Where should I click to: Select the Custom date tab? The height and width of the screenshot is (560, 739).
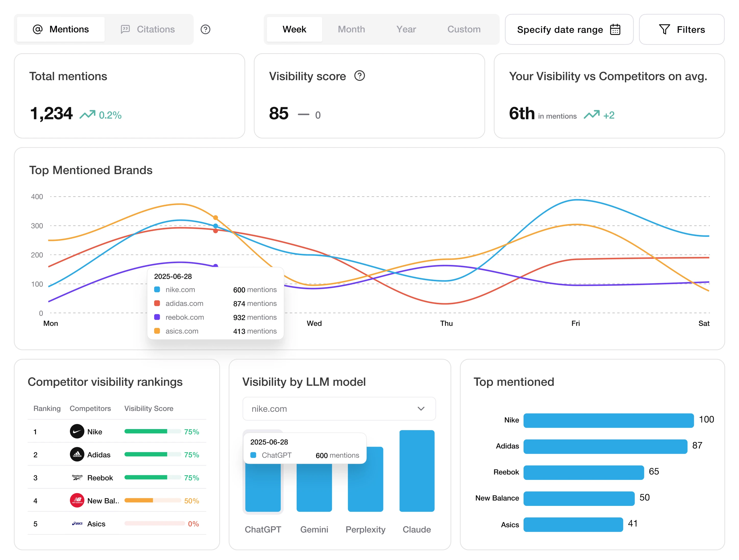(x=464, y=29)
